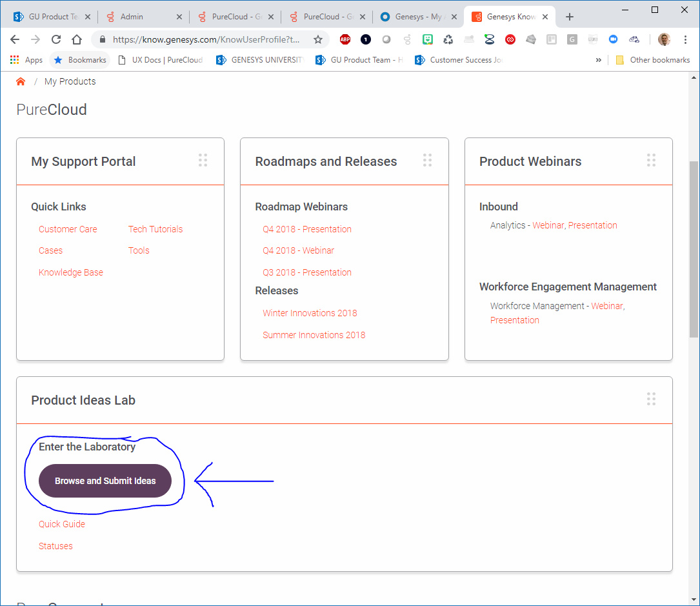700x606 pixels.
Task: Grab the My Support Portal drag handle
Action: coord(203,160)
